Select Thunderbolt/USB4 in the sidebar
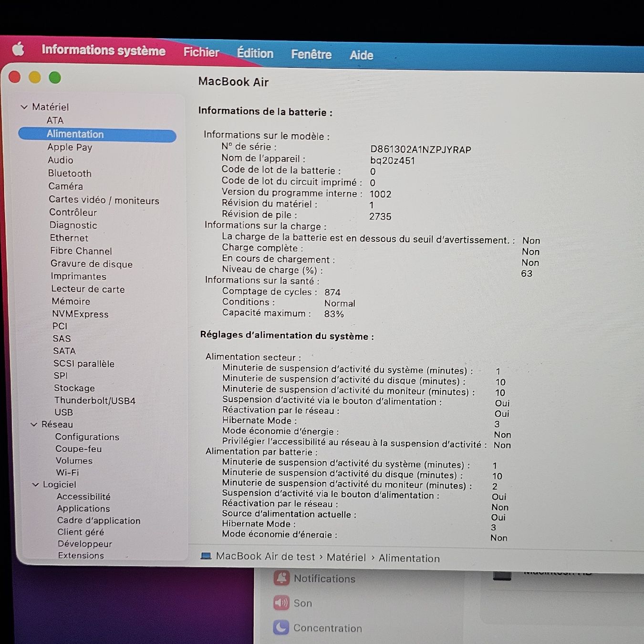The width and height of the screenshot is (644, 644). tap(95, 400)
